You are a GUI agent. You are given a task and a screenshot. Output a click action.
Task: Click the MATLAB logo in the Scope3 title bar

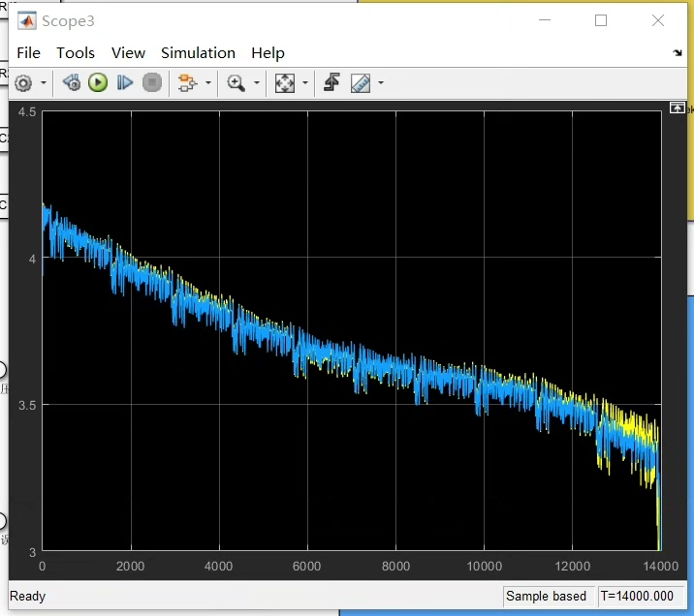pyautogui.click(x=27, y=20)
